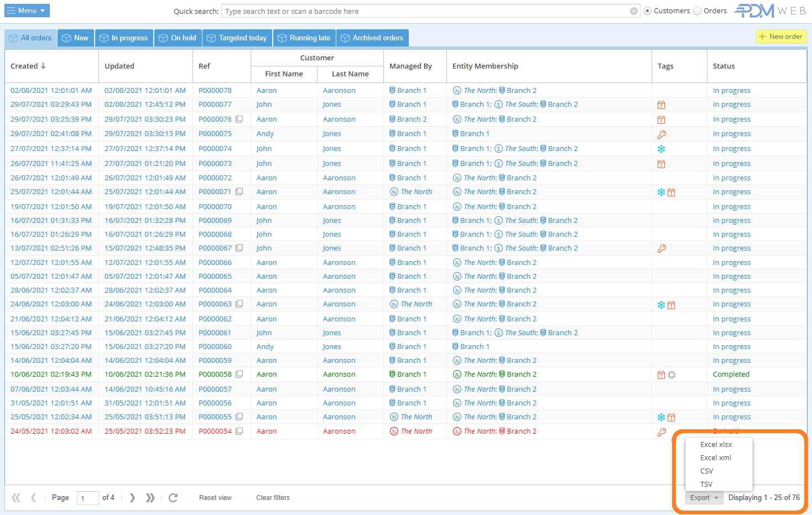
Task: Click the refresh icon in the paging bar
Action: coord(173,498)
